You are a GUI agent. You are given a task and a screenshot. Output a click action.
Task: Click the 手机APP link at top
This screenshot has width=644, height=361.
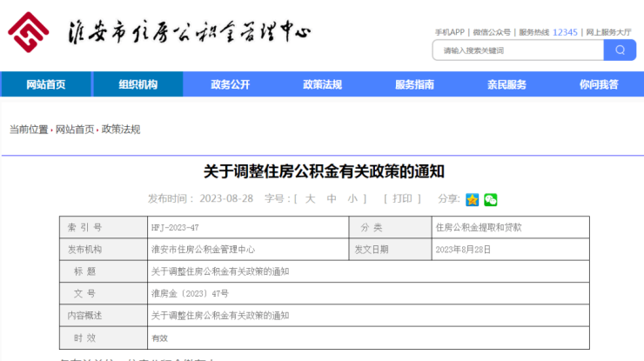pos(450,32)
